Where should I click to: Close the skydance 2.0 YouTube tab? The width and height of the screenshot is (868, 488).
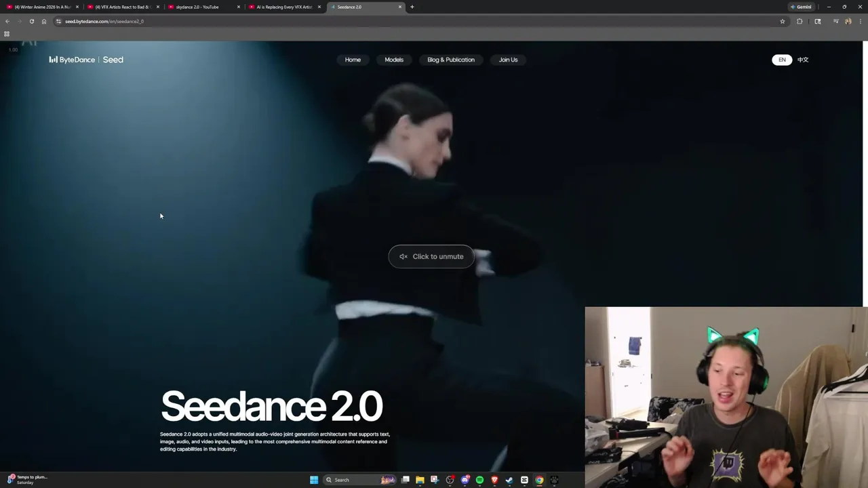pos(239,7)
